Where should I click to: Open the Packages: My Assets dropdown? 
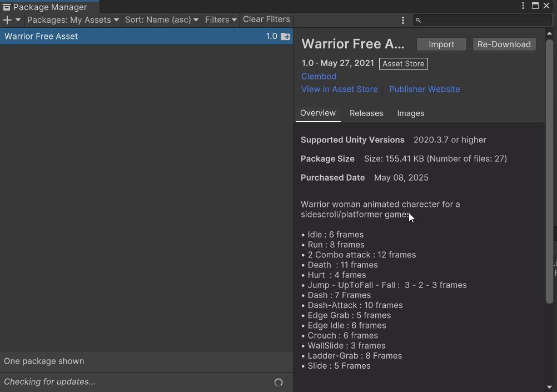(73, 20)
